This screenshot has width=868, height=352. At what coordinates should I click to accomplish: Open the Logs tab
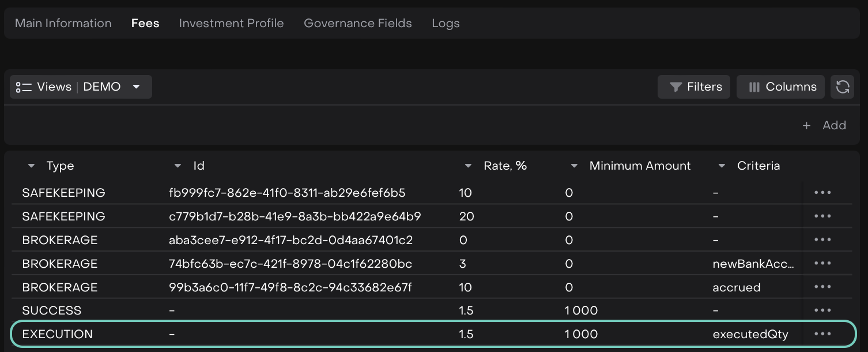click(446, 24)
